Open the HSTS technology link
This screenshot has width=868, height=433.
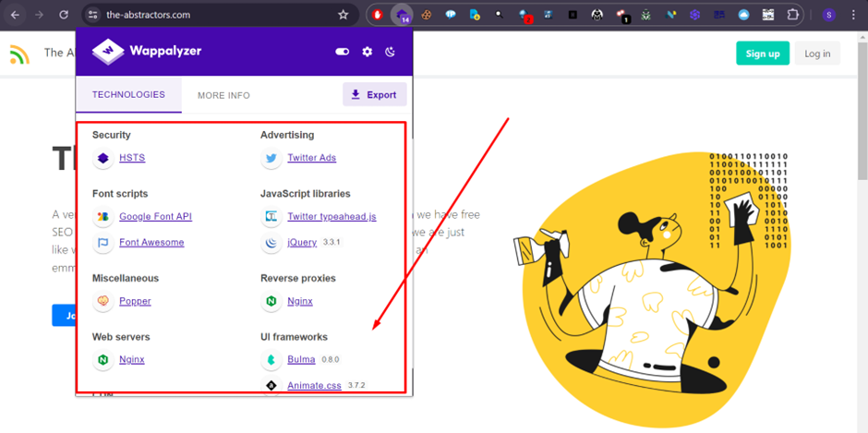132,158
